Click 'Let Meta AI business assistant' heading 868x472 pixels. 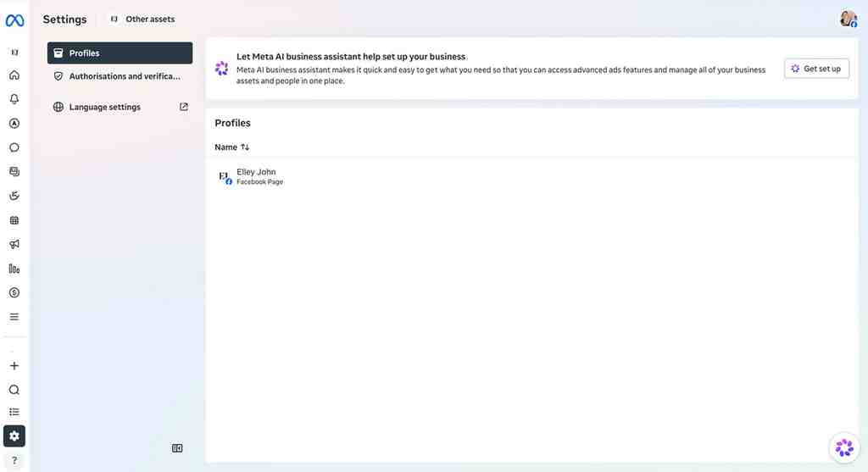[351, 57]
